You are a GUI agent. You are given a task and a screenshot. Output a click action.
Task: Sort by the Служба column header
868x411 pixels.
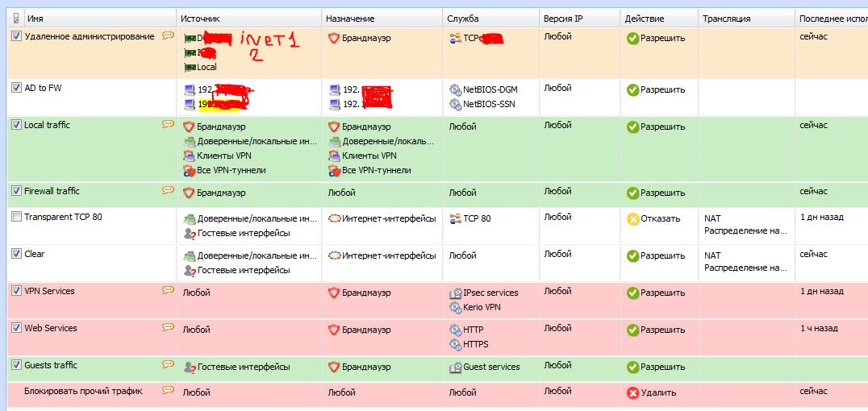pyautogui.click(x=462, y=18)
